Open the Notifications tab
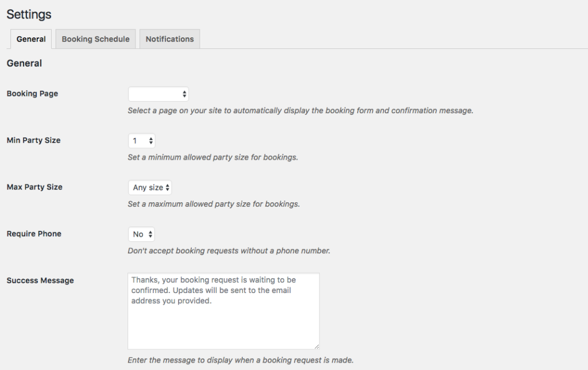The width and height of the screenshot is (588, 370). point(169,39)
